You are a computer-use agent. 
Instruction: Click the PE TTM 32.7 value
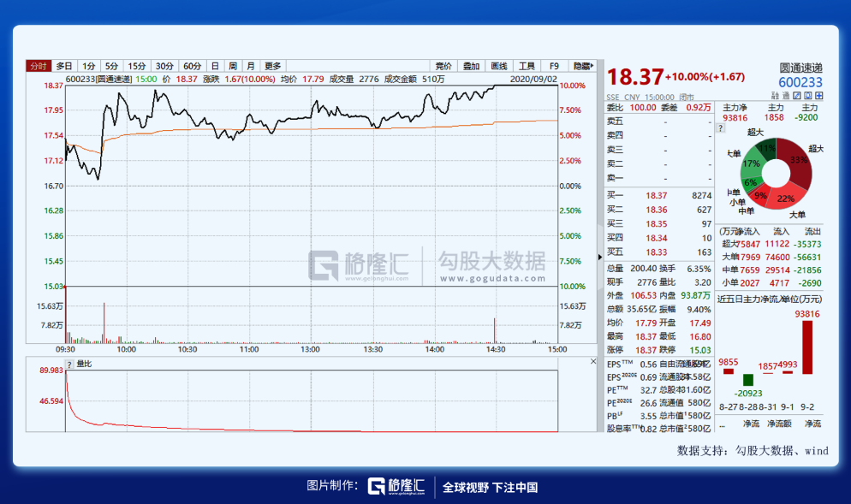tap(648, 389)
